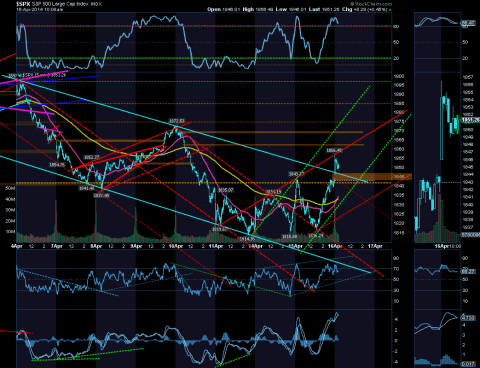480x368 pixels.
Task: Click the 'Last' value in the header
Action: pos(331,9)
